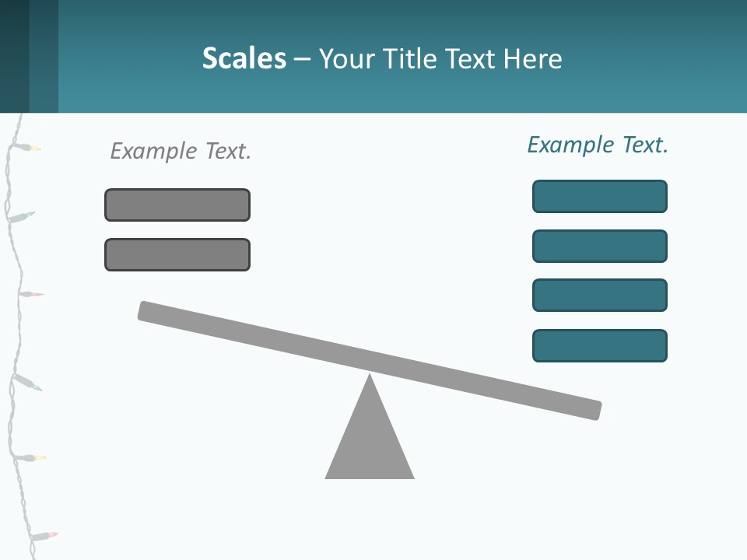The height and width of the screenshot is (560, 747).
Task: Select the slide title 'Scales – Your Title Text Here'
Action: 382,58
